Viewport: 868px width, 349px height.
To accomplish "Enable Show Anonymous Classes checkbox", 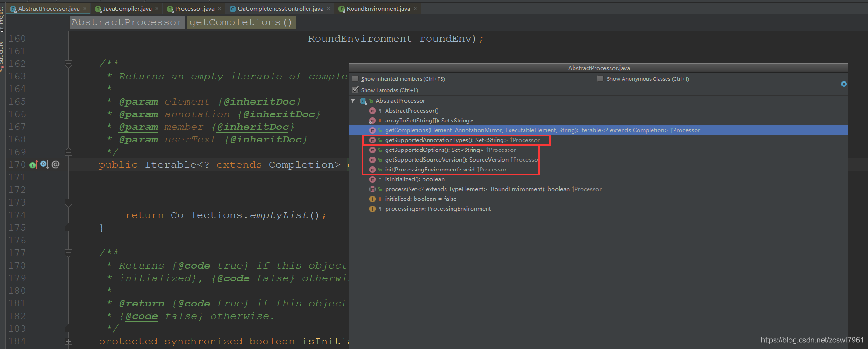I will [600, 79].
